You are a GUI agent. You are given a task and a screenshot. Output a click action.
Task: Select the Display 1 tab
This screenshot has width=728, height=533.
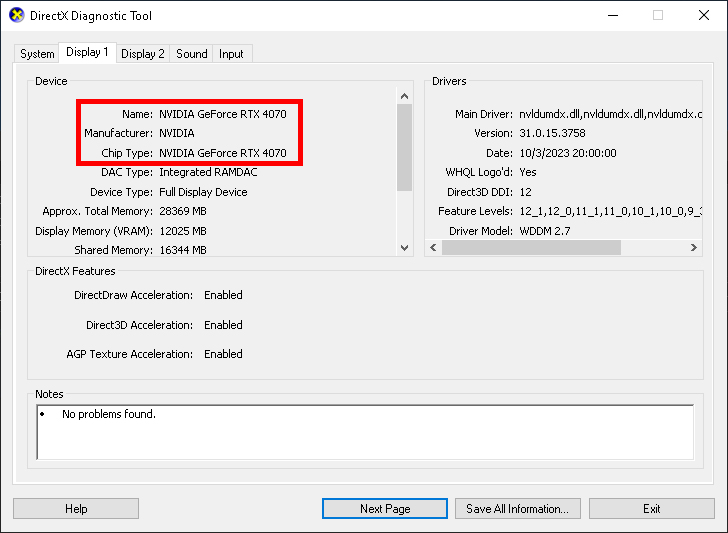click(x=87, y=52)
